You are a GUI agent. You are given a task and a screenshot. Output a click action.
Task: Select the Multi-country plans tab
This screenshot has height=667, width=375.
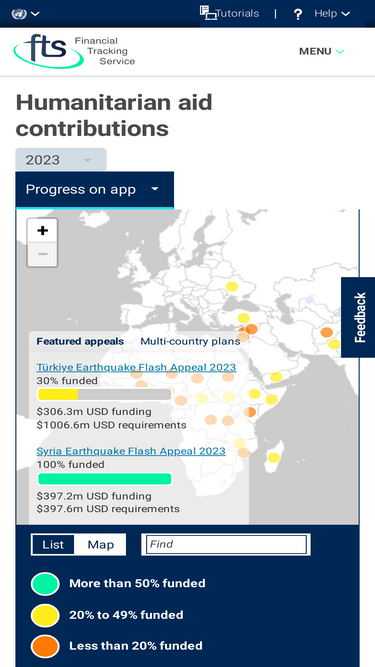[x=190, y=342]
